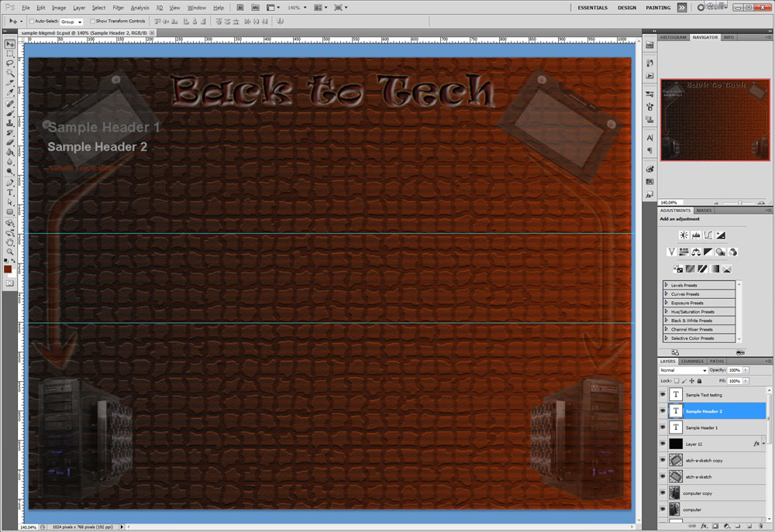Expand the Levels Presets list

point(666,285)
